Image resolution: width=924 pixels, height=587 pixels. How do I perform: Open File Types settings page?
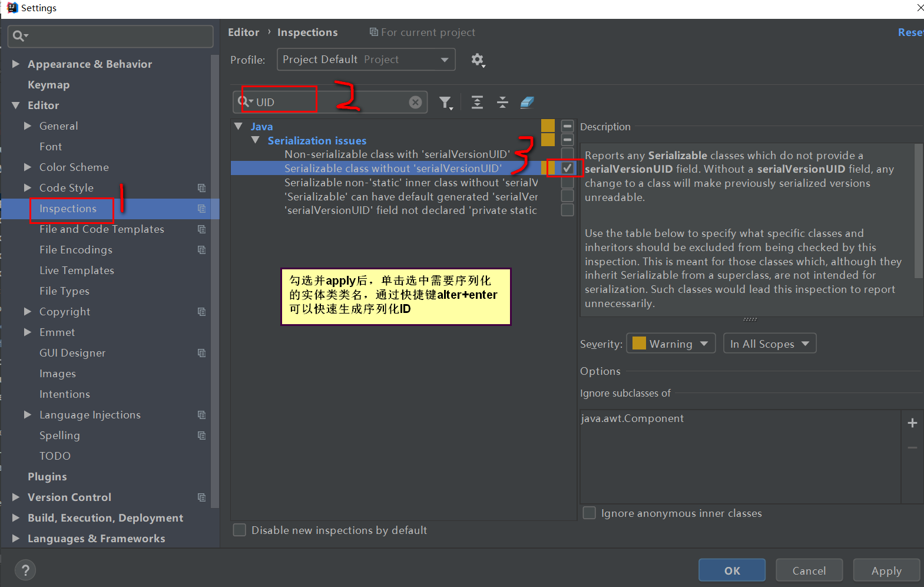coord(64,291)
